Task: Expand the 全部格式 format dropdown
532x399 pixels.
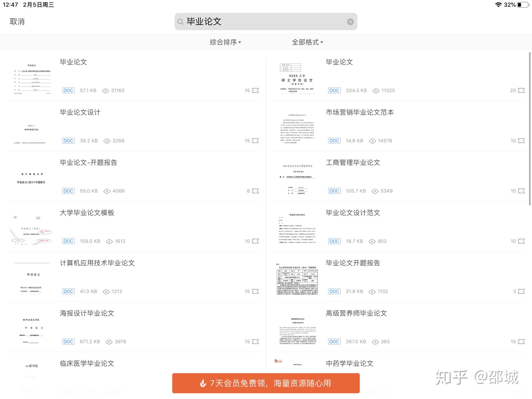Action: 307,42
